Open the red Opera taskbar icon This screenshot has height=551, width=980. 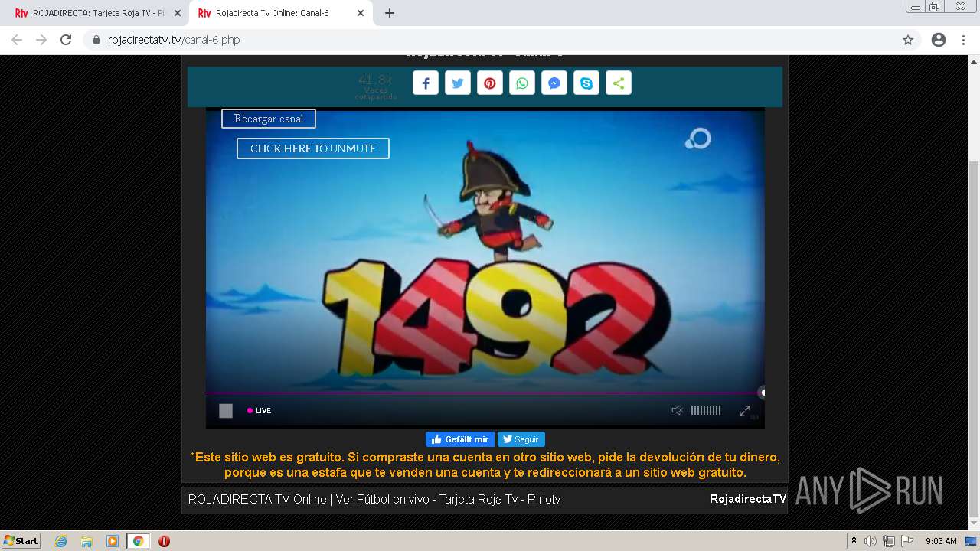(164, 541)
